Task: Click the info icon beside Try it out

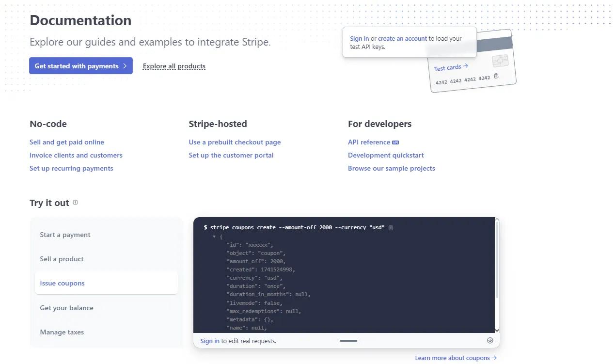Action: 75,203
